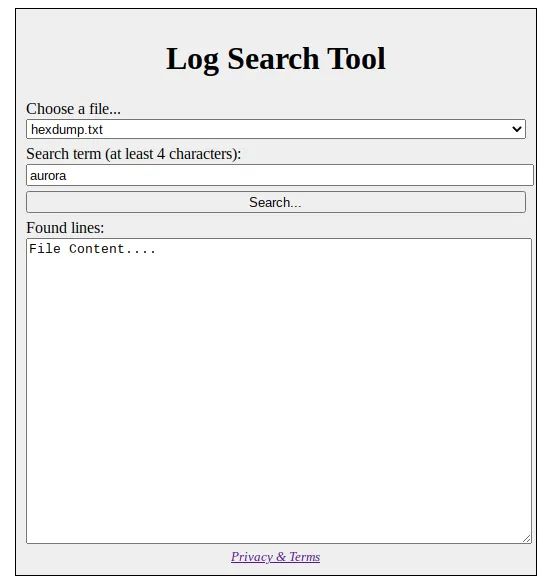Focus the search term input field
Image resolution: width=549 pixels, height=583 pixels.
pos(280,175)
